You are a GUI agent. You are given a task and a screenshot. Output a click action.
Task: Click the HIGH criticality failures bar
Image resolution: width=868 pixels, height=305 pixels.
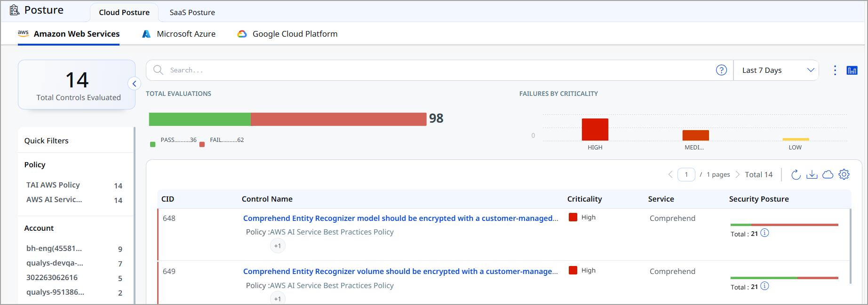coord(595,129)
